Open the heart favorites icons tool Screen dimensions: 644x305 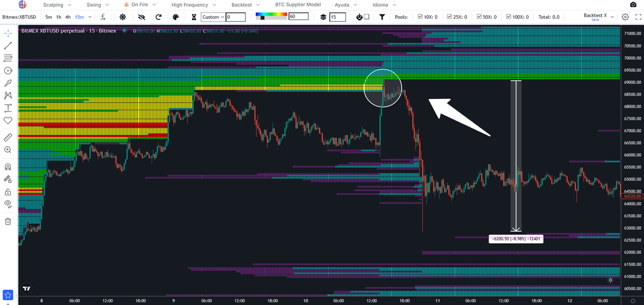coord(8,120)
